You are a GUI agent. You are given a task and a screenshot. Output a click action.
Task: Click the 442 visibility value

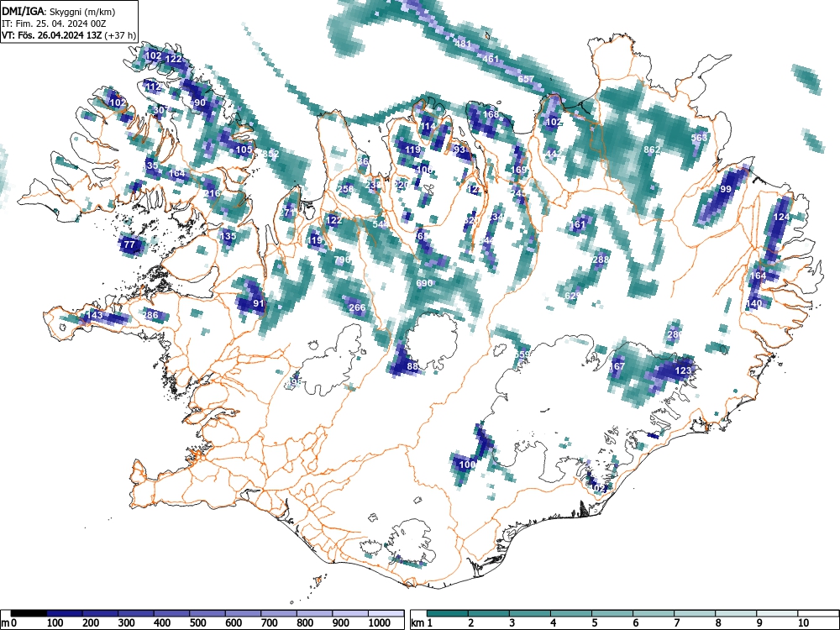(x=554, y=154)
